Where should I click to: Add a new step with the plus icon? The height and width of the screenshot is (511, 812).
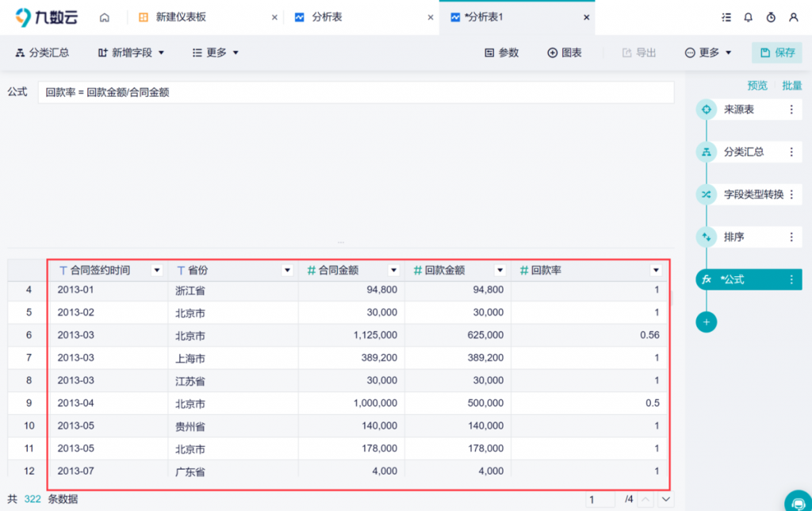pos(706,322)
